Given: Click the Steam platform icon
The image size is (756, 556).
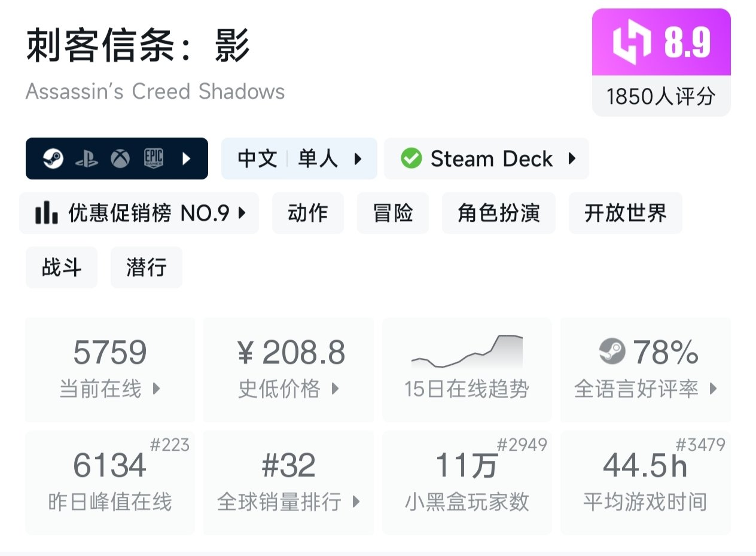Looking at the screenshot, I should tap(53, 158).
